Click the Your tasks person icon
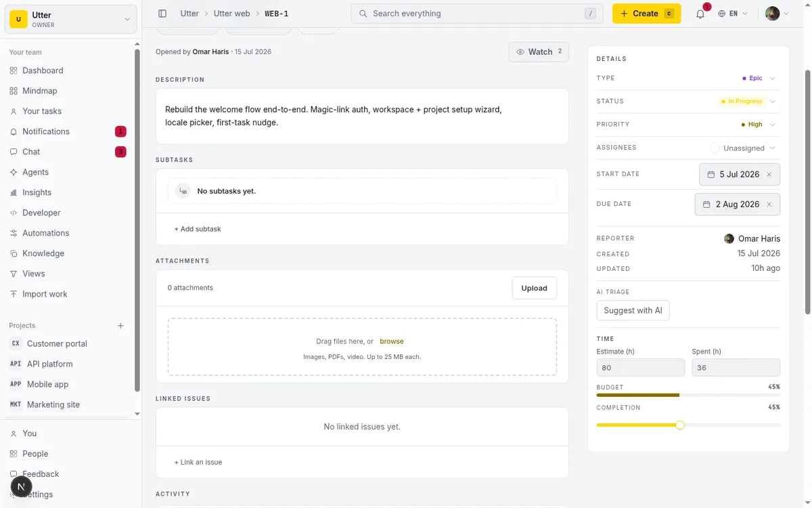The image size is (812, 508). (14, 111)
